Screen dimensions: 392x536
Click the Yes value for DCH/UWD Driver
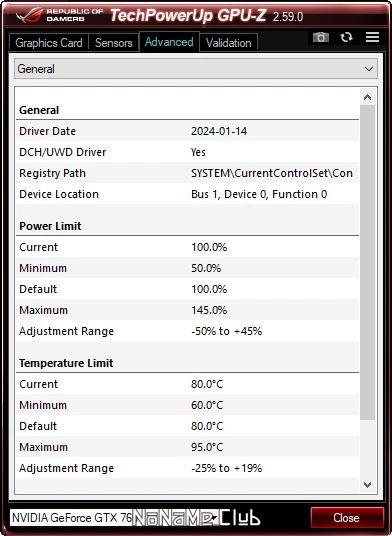point(198,152)
